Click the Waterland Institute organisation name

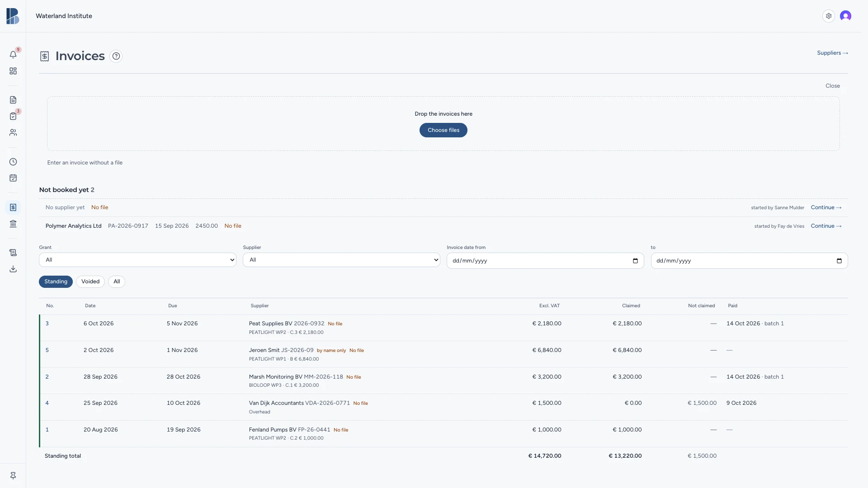point(64,16)
